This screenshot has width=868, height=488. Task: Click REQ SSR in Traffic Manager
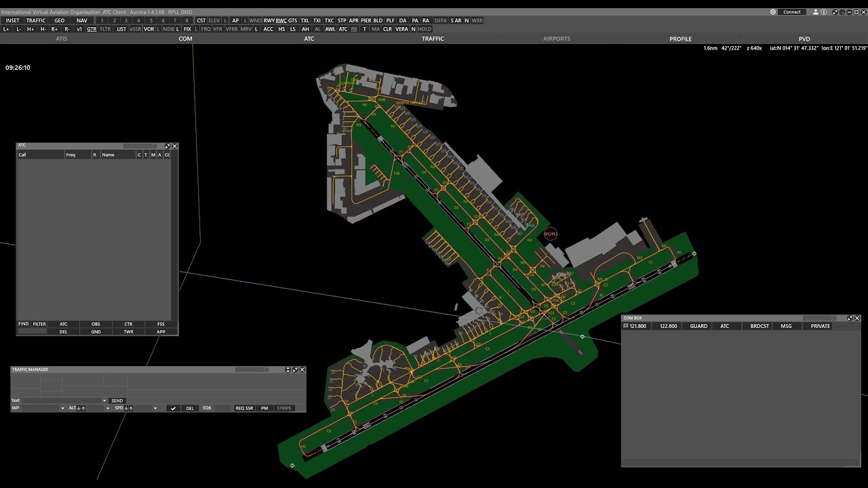[x=244, y=409]
